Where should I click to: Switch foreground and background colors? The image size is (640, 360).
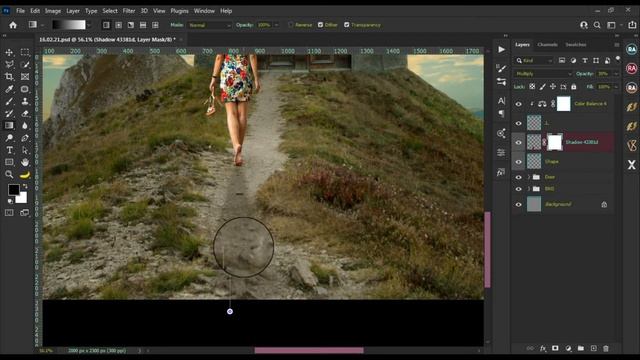click(24, 186)
